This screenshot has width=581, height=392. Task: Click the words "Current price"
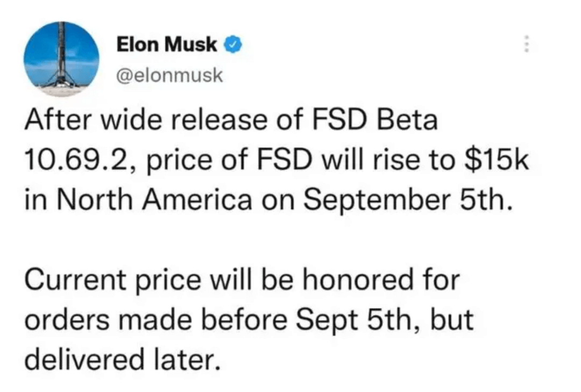click(x=113, y=281)
